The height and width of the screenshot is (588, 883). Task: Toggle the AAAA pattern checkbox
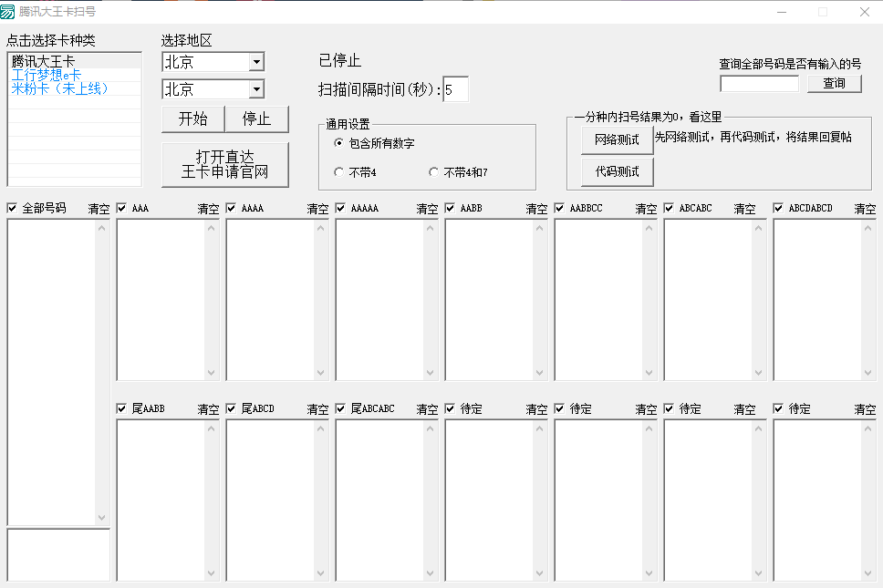(231, 208)
